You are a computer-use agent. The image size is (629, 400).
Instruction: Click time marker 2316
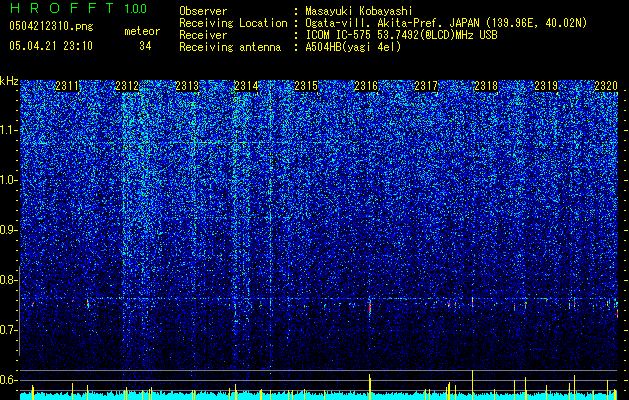366,86
